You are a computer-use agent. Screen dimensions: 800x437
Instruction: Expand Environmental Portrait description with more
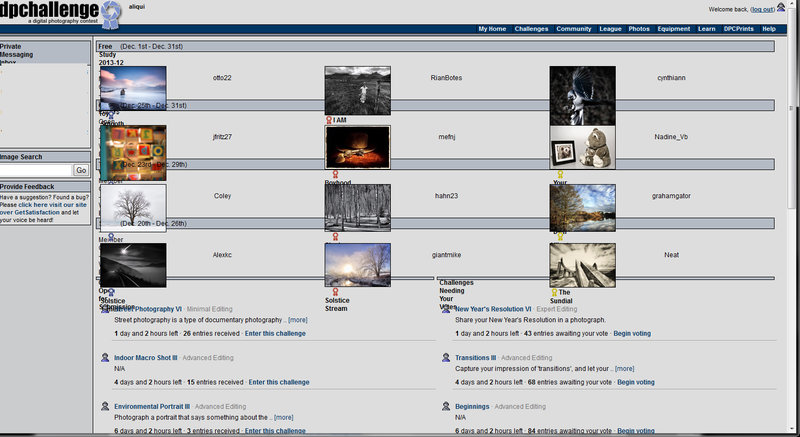pos(284,418)
